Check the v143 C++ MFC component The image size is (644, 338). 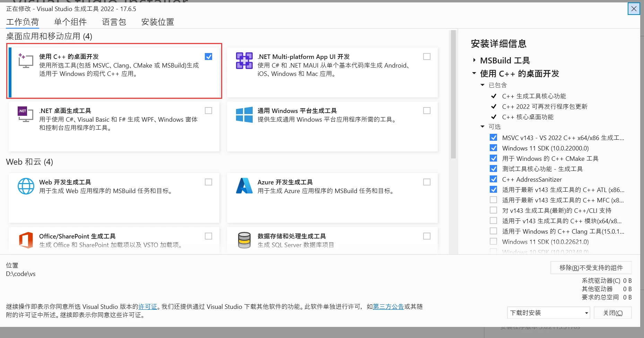point(493,200)
